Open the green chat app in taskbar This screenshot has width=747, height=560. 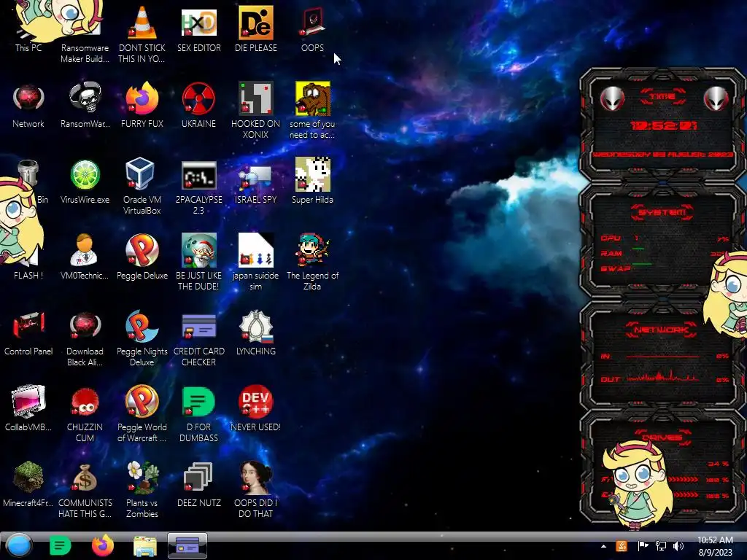[60, 545]
